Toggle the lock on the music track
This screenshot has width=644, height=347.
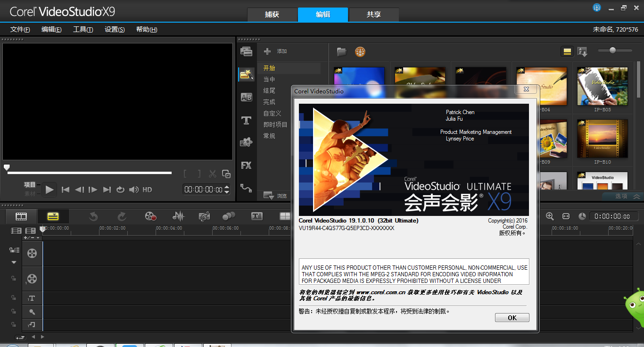tap(14, 325)
